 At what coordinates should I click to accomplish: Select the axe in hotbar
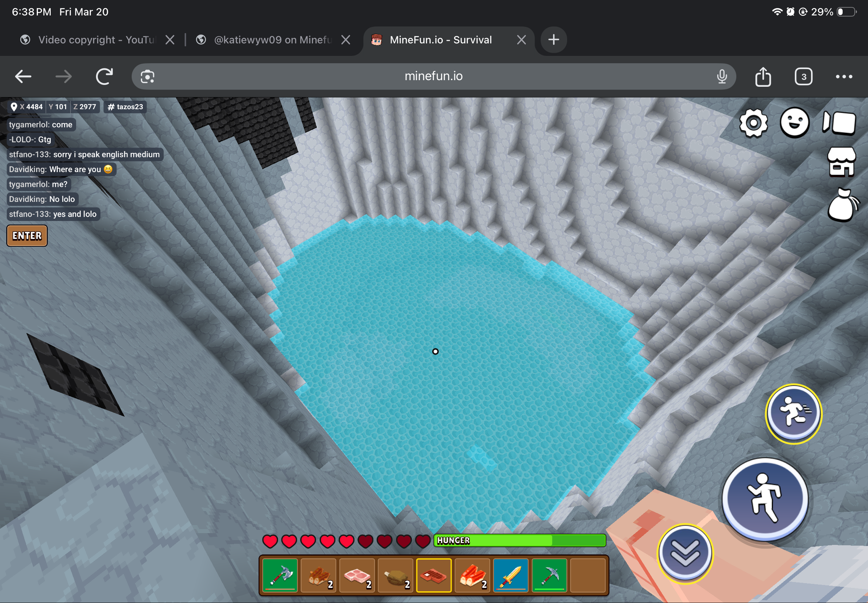pos(280,575)
